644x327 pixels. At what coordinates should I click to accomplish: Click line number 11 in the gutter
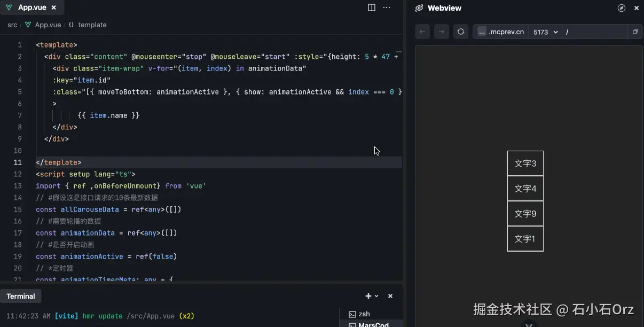point(18,162)
